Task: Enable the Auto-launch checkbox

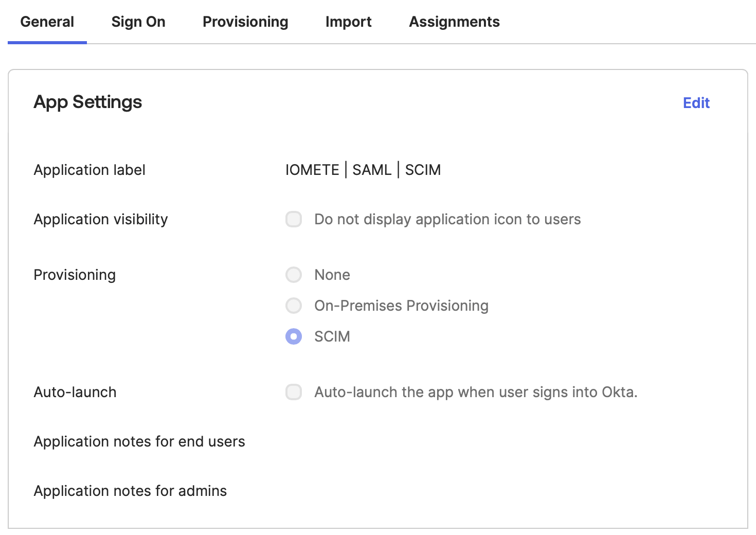Action: 294,392
